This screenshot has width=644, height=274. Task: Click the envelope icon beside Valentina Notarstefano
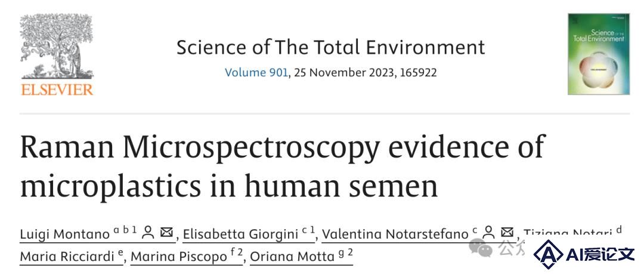[507, 232]
